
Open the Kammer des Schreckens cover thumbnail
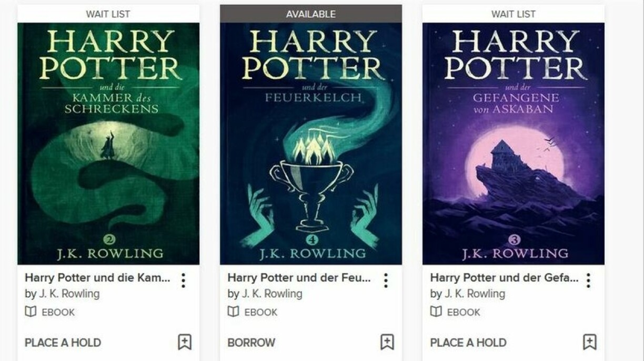tap(108, 143)
